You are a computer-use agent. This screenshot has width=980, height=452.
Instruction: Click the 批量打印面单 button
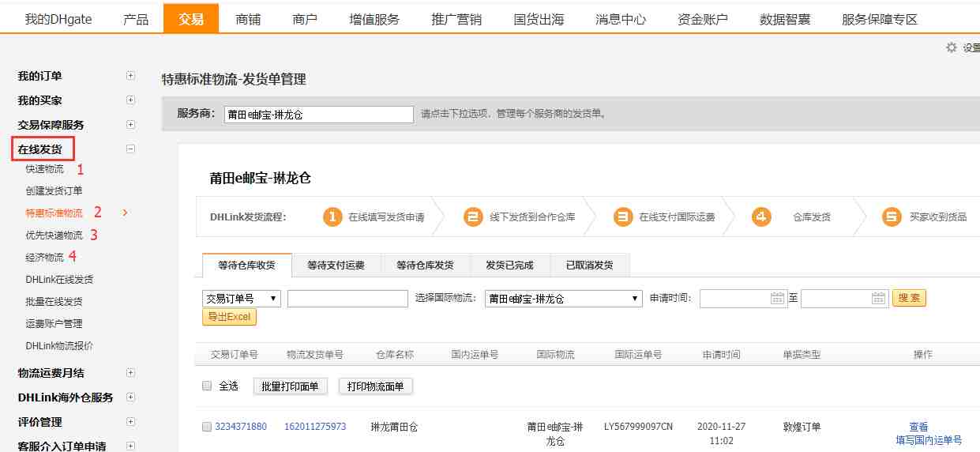click(x=290, y=386)
